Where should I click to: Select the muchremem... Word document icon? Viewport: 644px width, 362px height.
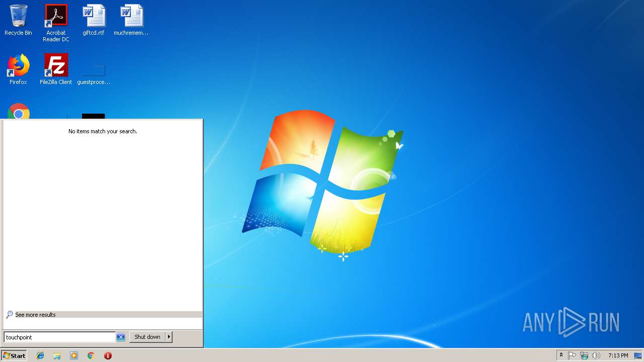pos(131,20)
